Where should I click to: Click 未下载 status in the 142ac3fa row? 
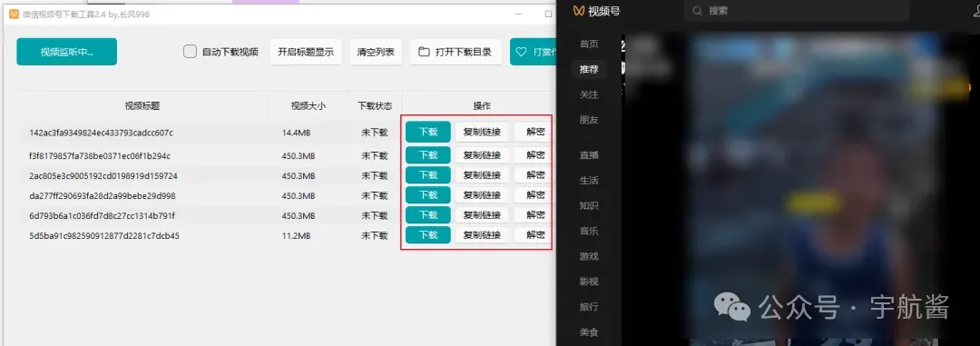375,133
